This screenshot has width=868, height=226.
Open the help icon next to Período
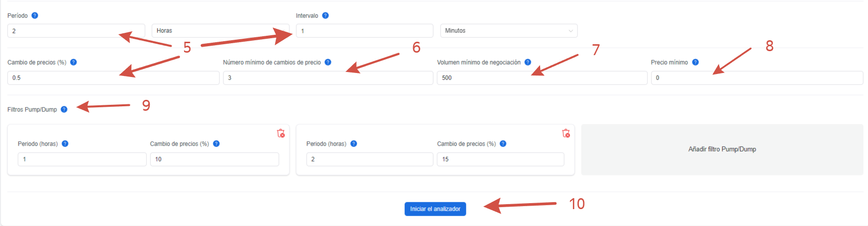[35, 15]
